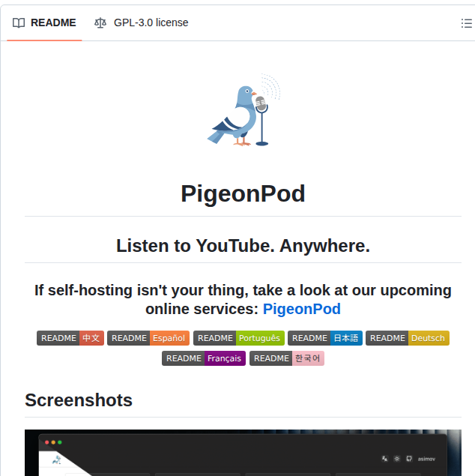Switch to the README tab

[x=44, y=22]
